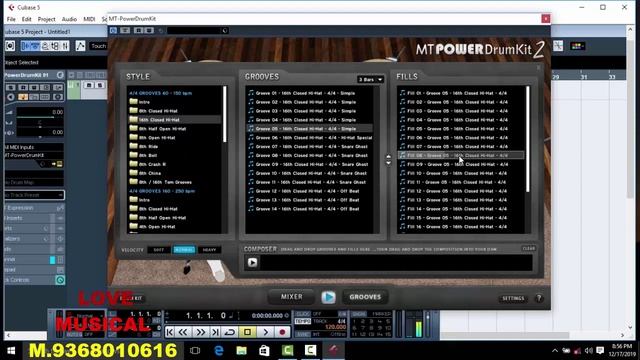This screenshot has width=640, height=360.
Task: Toggle the track monitor speaker button in the inspector
Action: (x=11, y=97)
